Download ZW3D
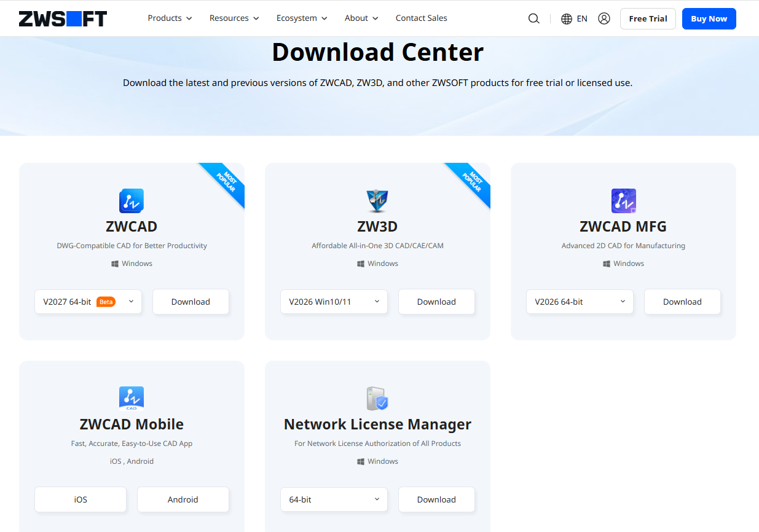 tap(436, 302)
